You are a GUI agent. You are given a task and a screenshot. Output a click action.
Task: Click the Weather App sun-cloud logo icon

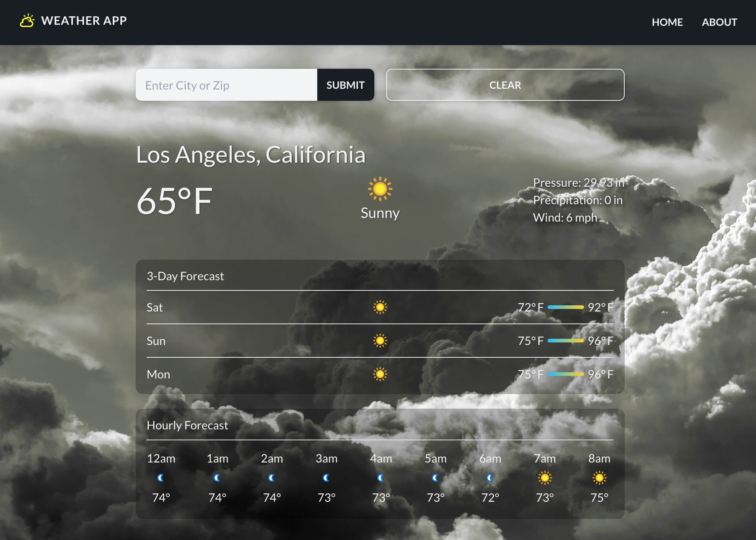(x=27, y=21)
